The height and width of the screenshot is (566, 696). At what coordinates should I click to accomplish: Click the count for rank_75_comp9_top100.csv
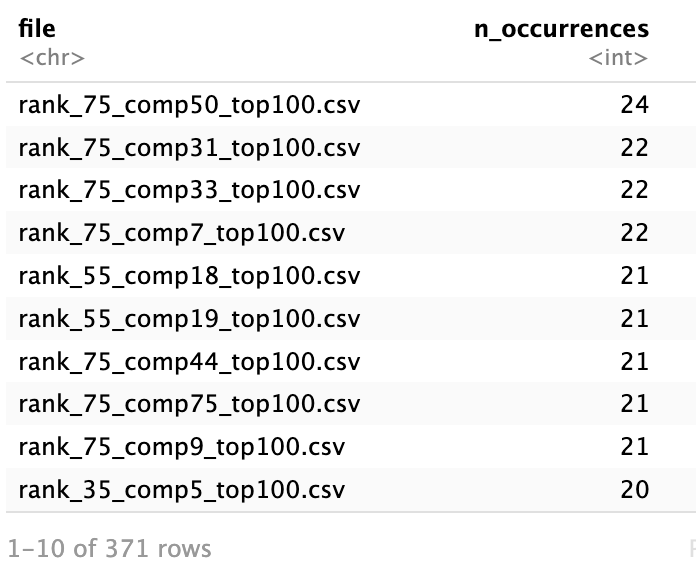(634, 447)
